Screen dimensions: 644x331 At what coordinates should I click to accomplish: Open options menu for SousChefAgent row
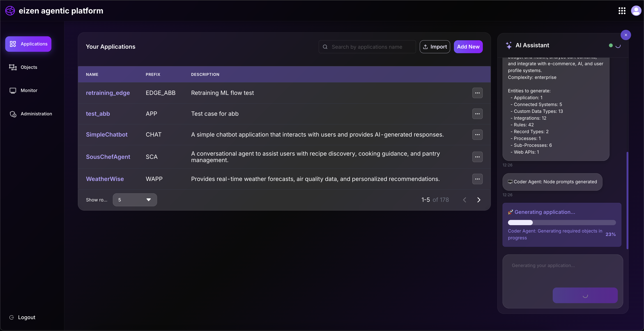(x=477, y=157)
